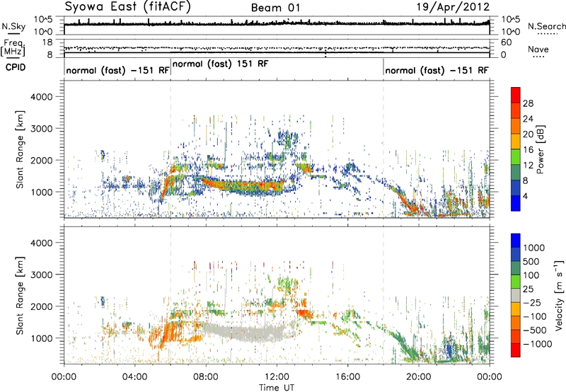
Task: Click the 'N.Sky' legend label
Action: coord(13,26)
